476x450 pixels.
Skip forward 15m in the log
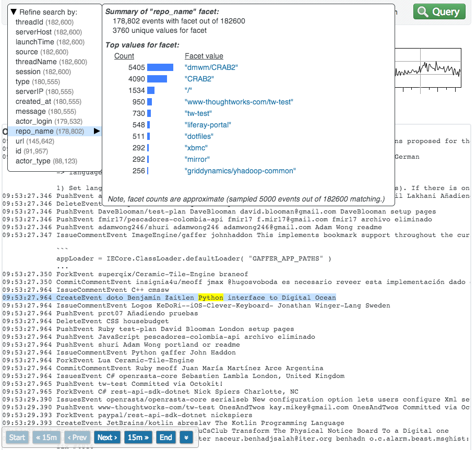tap(138, 437)
